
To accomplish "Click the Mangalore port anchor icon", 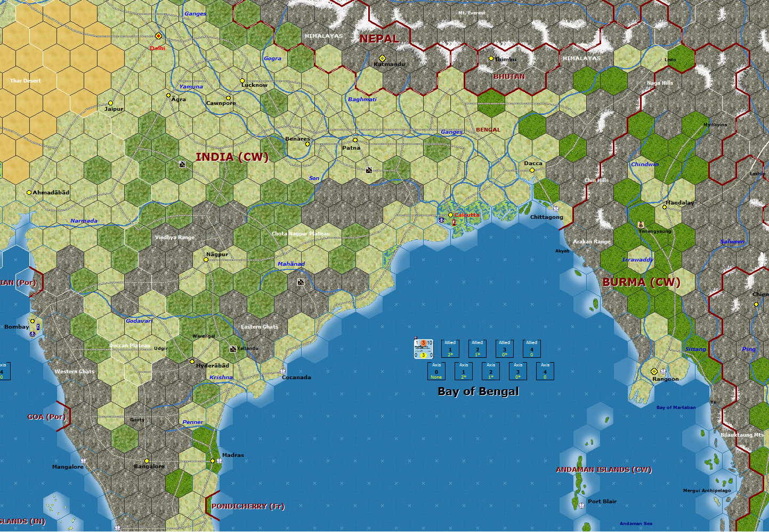I will tap(83, 461).
